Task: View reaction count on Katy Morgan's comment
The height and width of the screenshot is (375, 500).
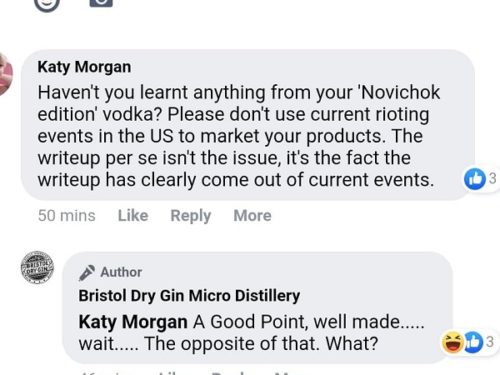Action: pyautogui.click(x=492, y=179)
